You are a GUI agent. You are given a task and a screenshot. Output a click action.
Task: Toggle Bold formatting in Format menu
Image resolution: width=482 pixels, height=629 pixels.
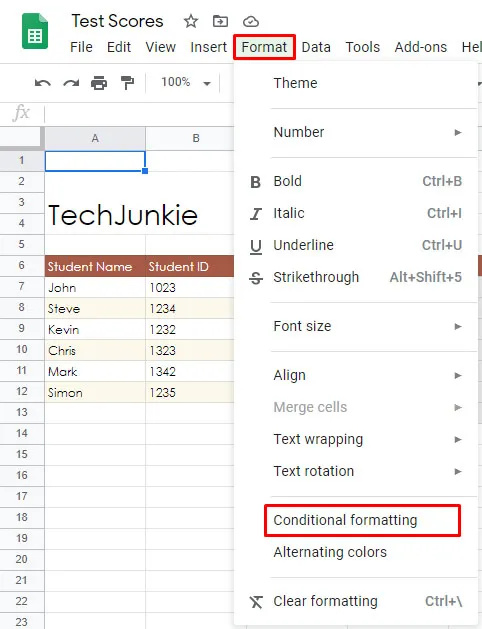[x=355, y=181]
